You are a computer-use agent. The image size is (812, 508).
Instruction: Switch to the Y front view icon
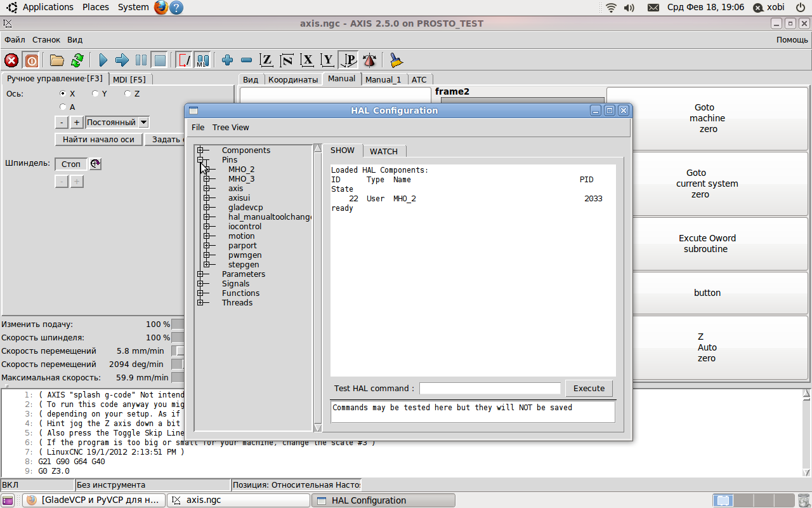point(328,60)
